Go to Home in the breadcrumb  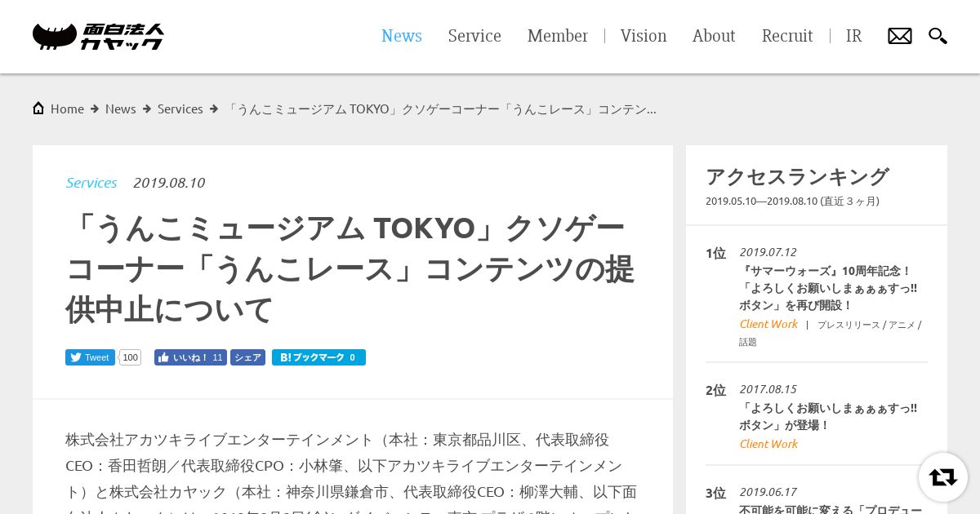pos(67,109)
